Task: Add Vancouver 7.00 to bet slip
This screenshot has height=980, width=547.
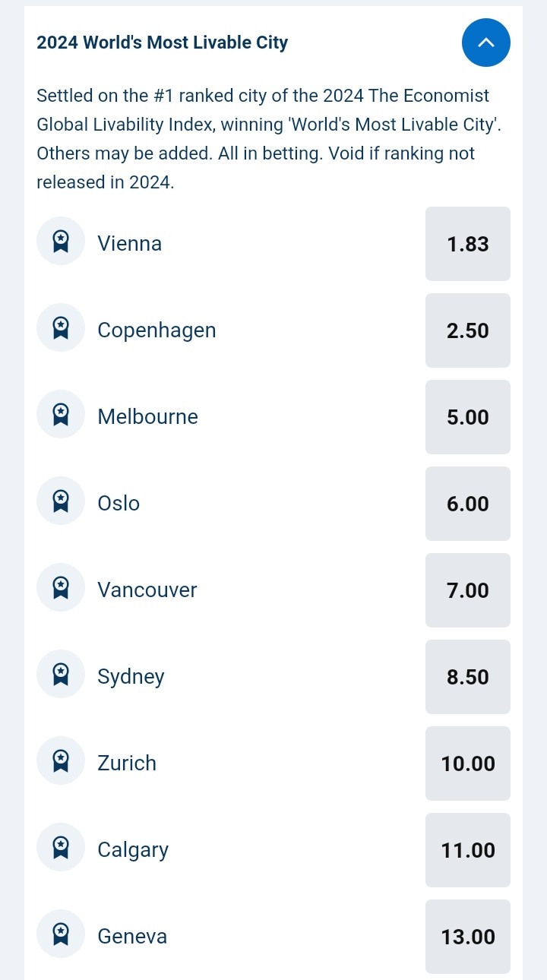Action: tap(468, 590)
